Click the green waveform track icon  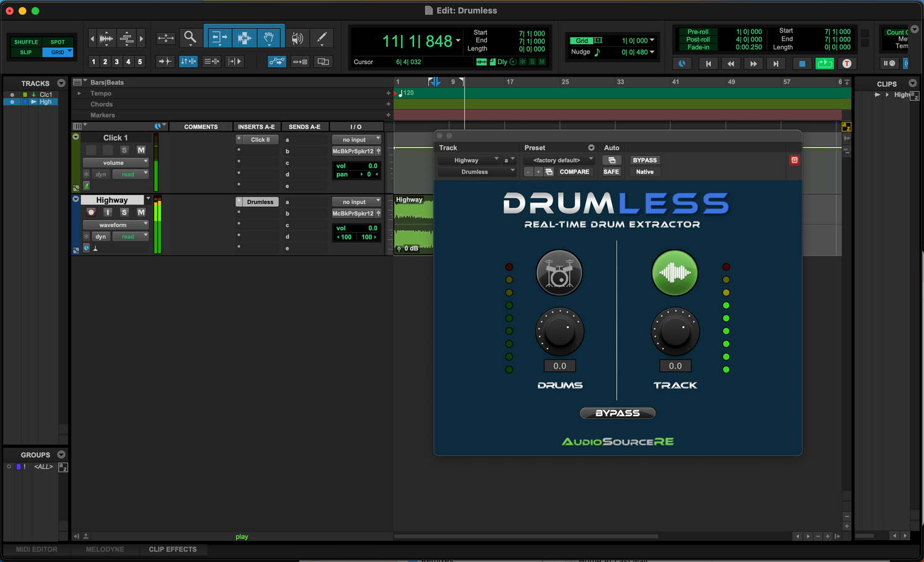coord(675,273)
